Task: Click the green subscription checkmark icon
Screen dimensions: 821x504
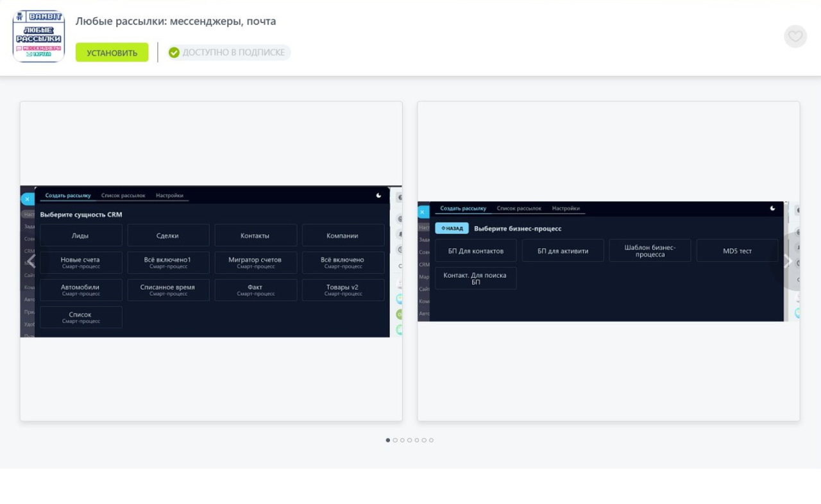Action: (174, 53)
